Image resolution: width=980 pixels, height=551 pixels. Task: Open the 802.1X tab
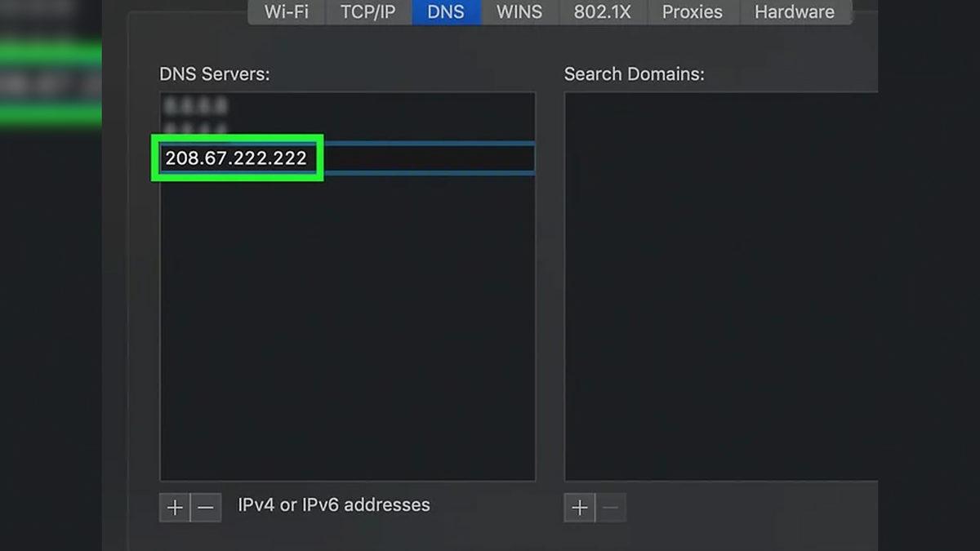click(602, 12)
